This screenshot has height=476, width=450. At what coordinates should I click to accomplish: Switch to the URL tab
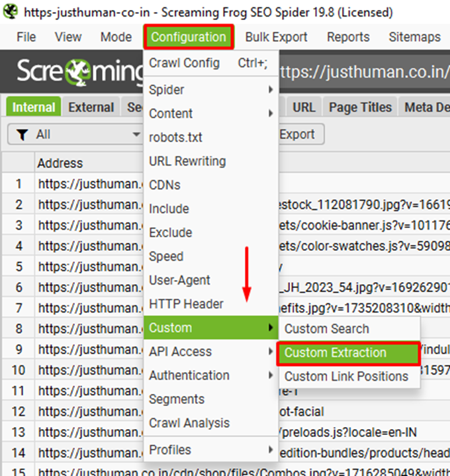[304, 107]
